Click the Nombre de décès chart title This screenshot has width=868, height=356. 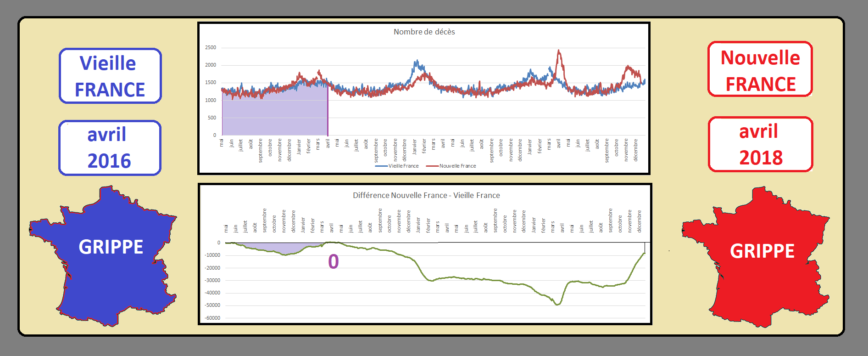(x=424, y=32)
